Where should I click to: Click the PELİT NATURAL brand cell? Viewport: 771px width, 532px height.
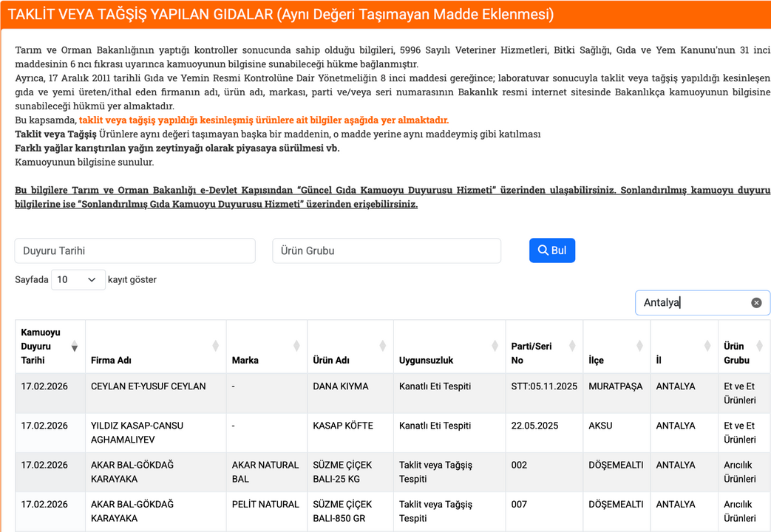pos(265,504)
